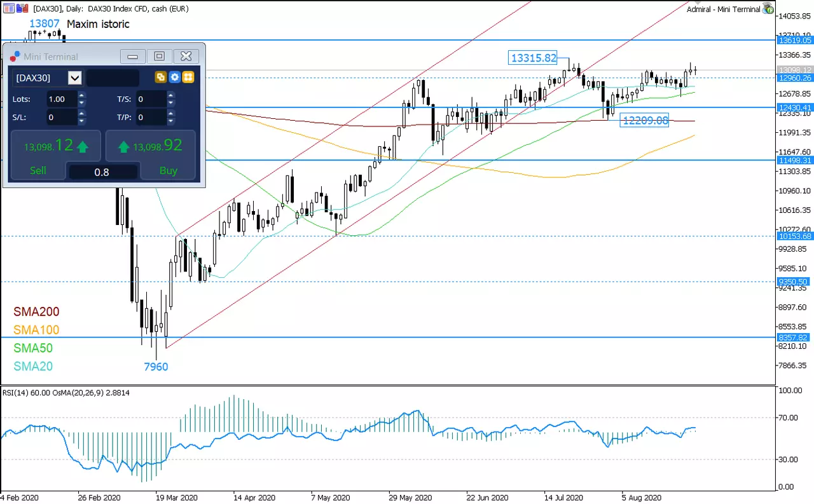Click the '22 Jun 2020' date on time axis
The height and width of the screenshot is (504, 814).
[487, 498]
